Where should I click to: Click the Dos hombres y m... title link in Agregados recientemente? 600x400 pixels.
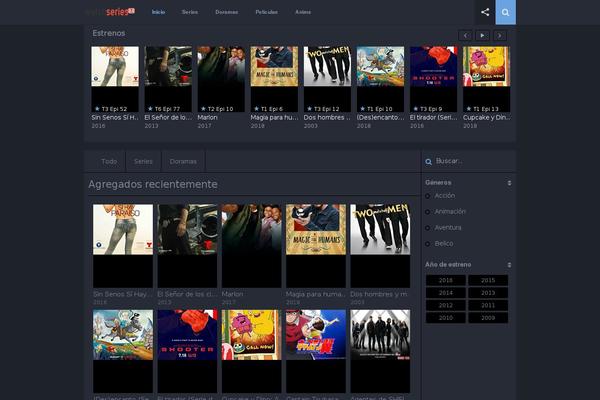click(x=379, y=294)
